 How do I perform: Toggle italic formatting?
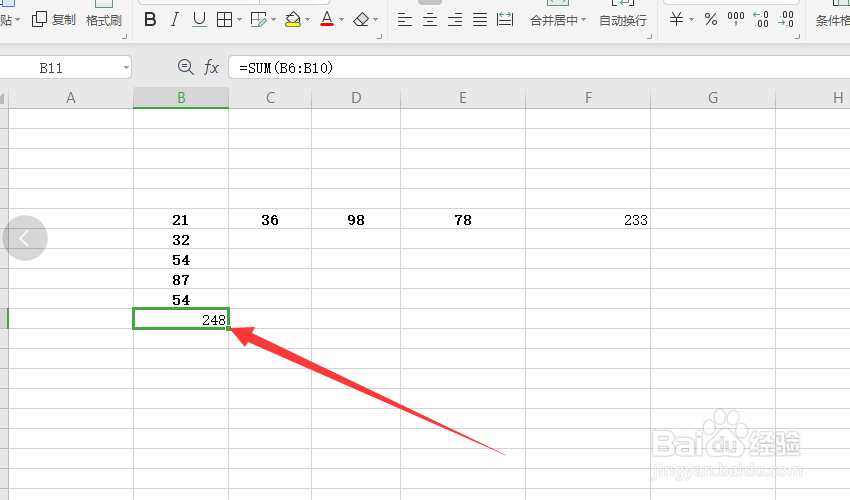[x=175, y=20]
